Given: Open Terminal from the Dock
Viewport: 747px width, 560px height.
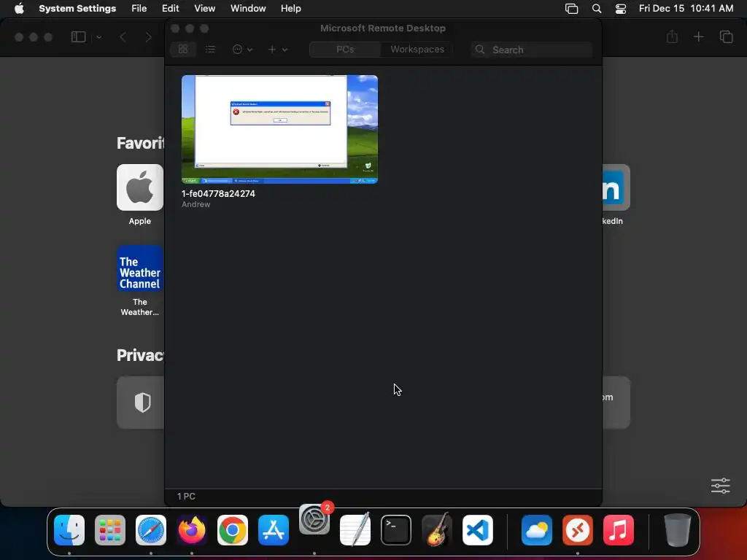Looking at the screenshot, I should tap(396, 530).
